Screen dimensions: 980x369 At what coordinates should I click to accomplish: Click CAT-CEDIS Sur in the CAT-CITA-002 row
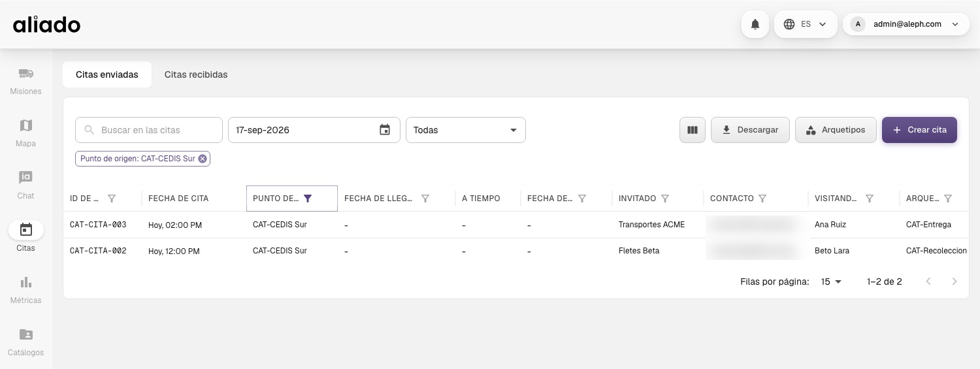tap(280, 251)
